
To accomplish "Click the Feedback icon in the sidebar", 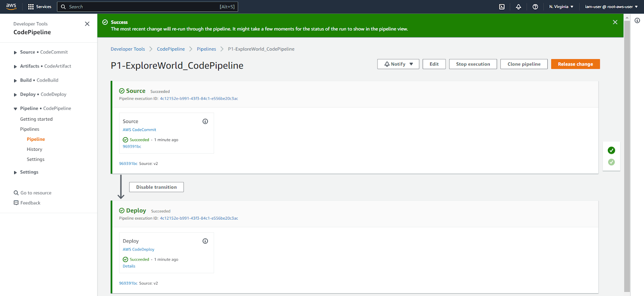I will [x=16, y=203].
